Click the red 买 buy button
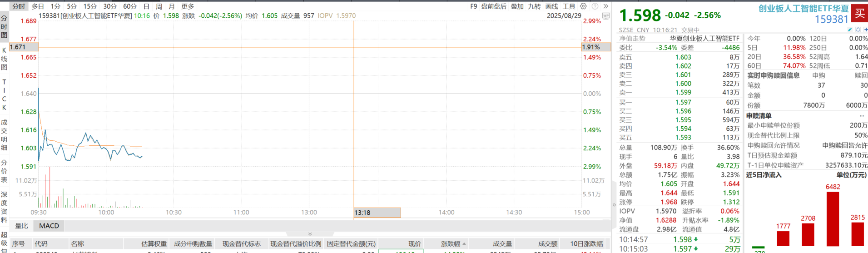This screenshot has height=253, width=868. (x=859, y=13)
